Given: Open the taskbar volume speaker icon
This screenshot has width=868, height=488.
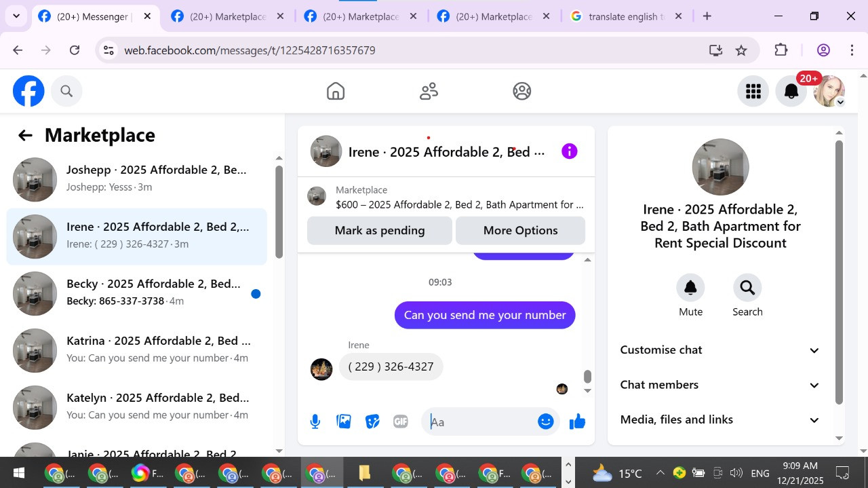Looking at the screenshot, I should pos(736,473).
